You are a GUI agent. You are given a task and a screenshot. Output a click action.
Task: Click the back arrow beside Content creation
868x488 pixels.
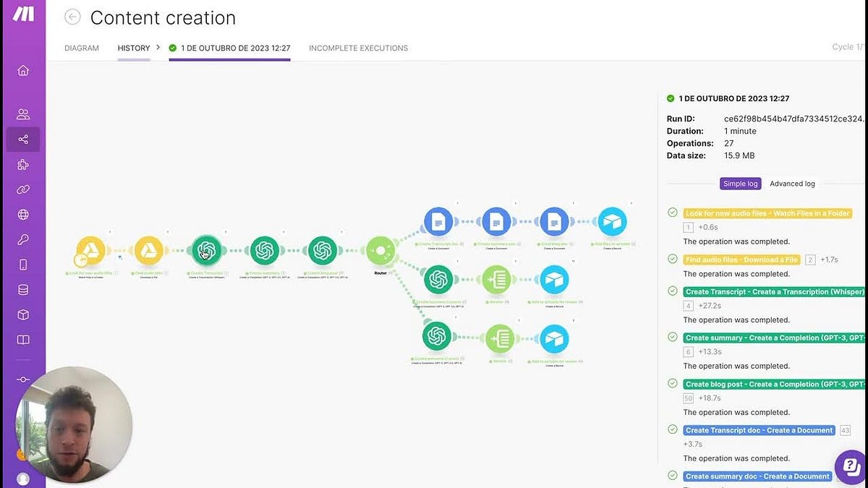72,17
